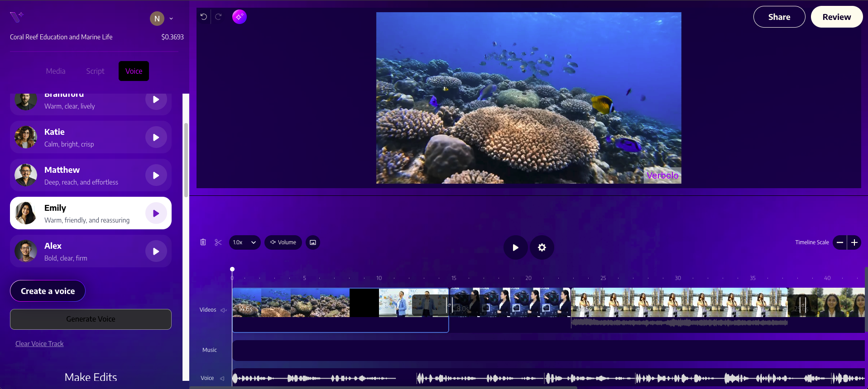
Task: Click the Voice track waveform
Action: point(548,378)
